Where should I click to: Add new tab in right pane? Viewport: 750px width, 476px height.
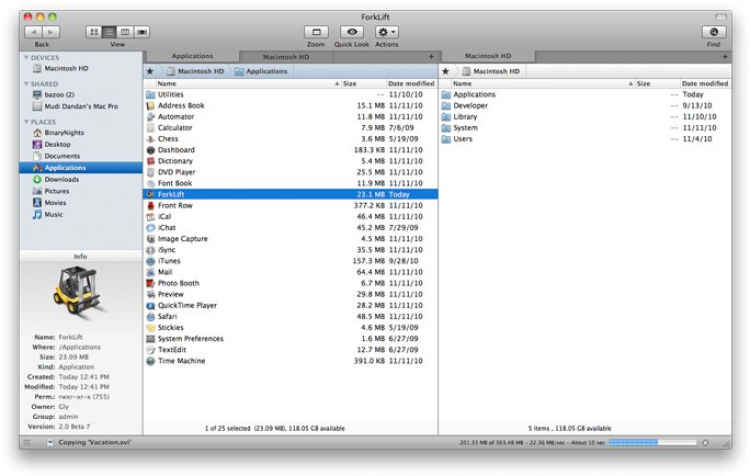click(x=725, y=57)
